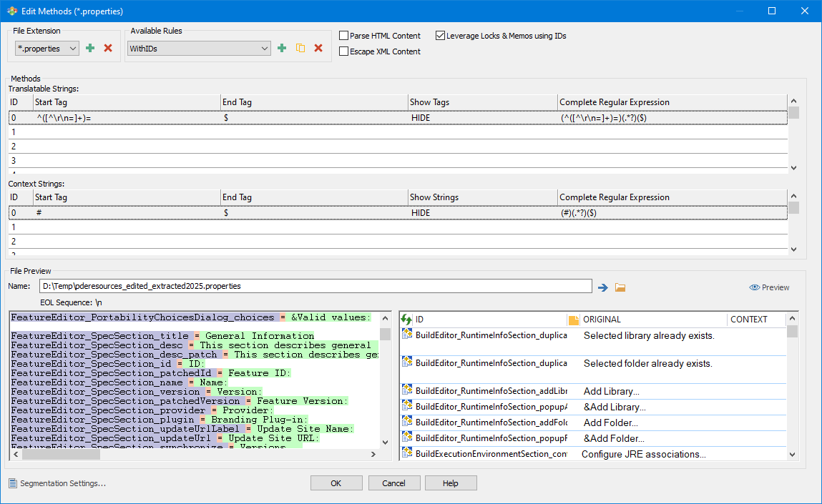Select translatable strings row with ID 0
The height and width of the screenshot is (504, 822).
pos(215,118)
